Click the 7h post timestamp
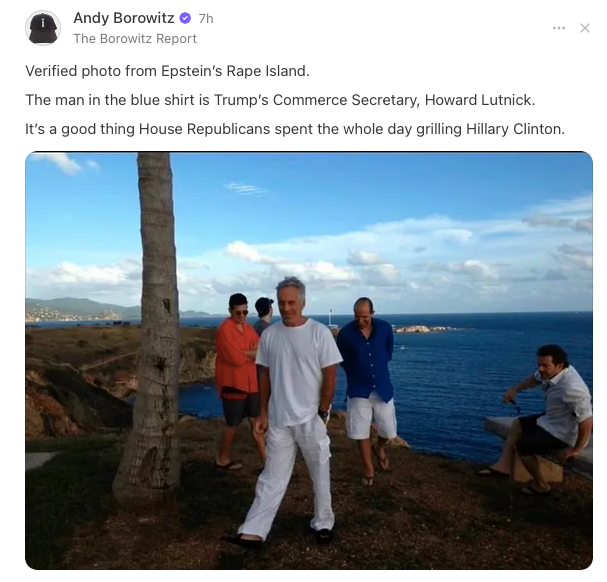This screenshot has height=582, width=607. [x=206, y=19]
